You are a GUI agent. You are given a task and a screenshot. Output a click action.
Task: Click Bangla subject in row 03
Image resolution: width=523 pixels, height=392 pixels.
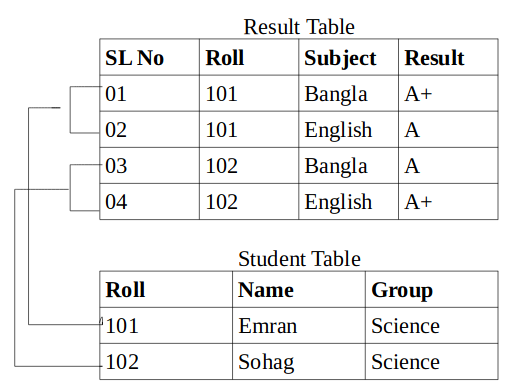349,165
